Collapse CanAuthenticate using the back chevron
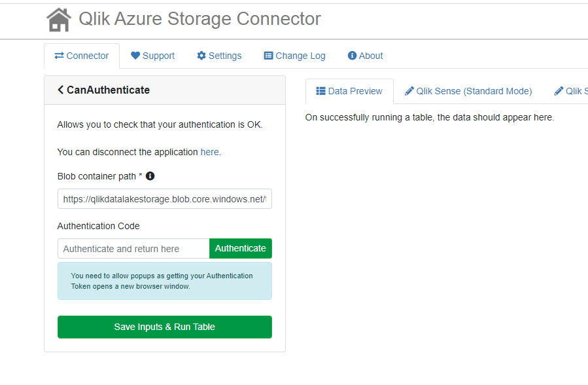The image size is (588, 385). [60, 90]
